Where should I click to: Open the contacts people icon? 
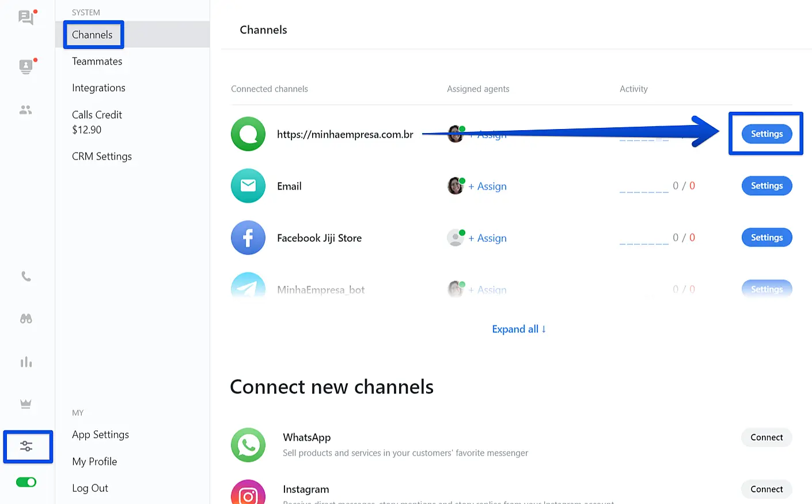26,110
